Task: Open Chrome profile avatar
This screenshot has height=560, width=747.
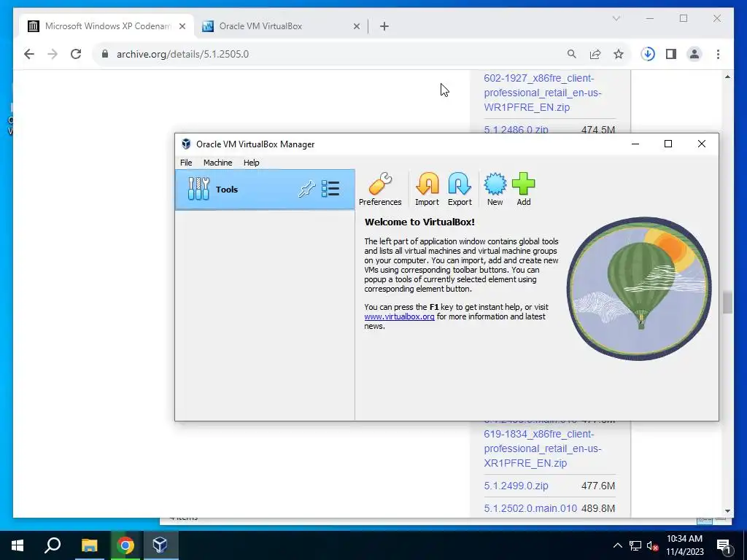Action: tap(694, 54)
